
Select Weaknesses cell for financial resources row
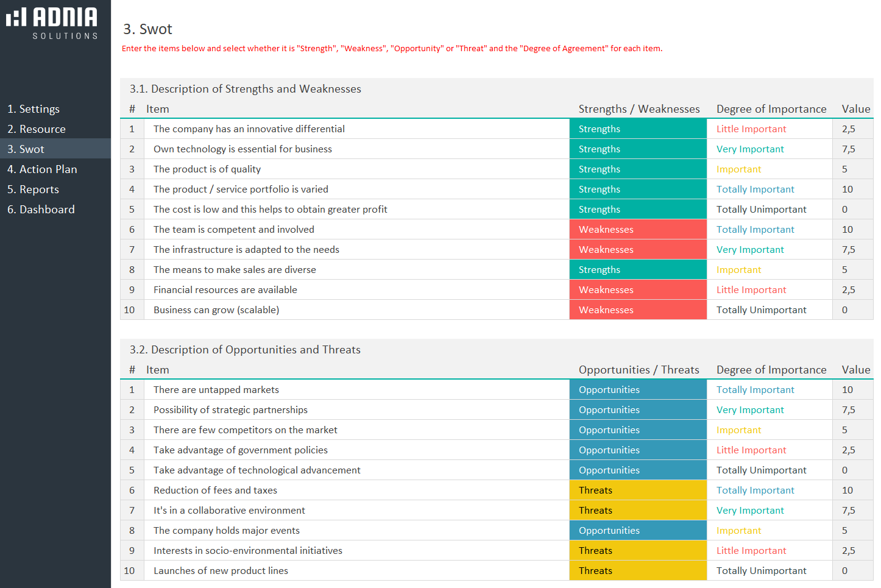637,290
